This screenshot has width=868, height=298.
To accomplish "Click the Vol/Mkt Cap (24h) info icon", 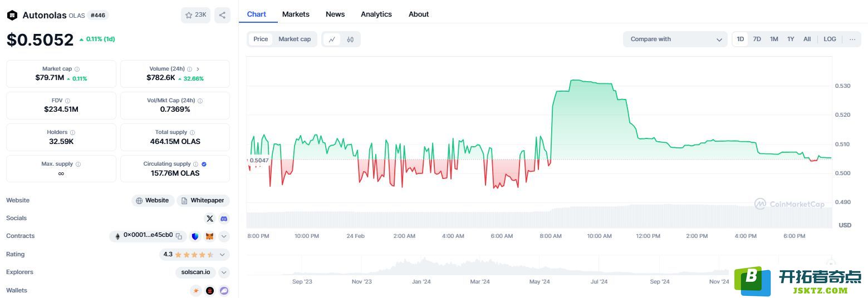I will [200, 101].
